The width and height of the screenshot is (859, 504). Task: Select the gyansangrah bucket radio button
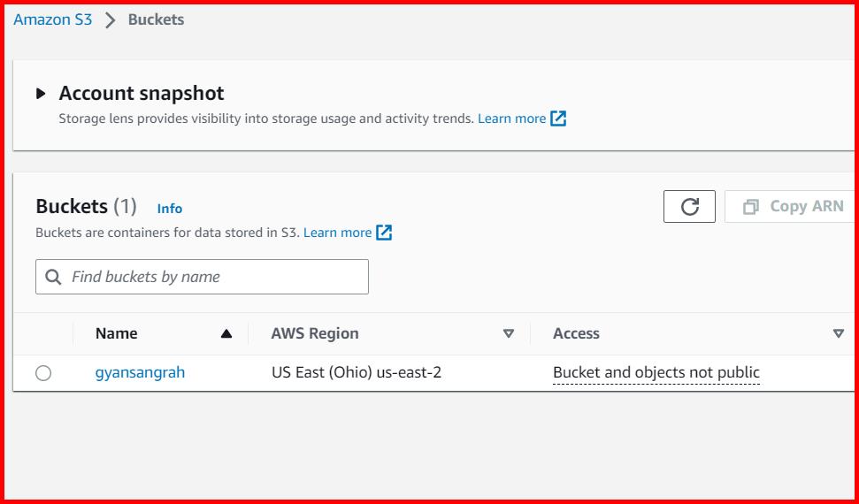pos(43,373)
